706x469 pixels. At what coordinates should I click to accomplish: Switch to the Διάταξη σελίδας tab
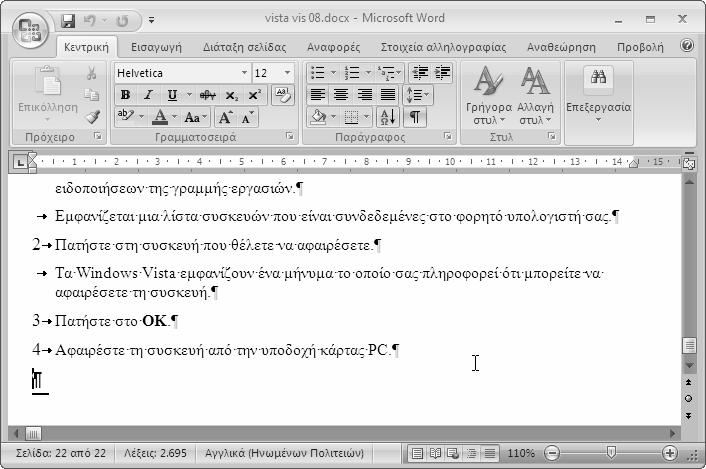(x=244, y=47)
